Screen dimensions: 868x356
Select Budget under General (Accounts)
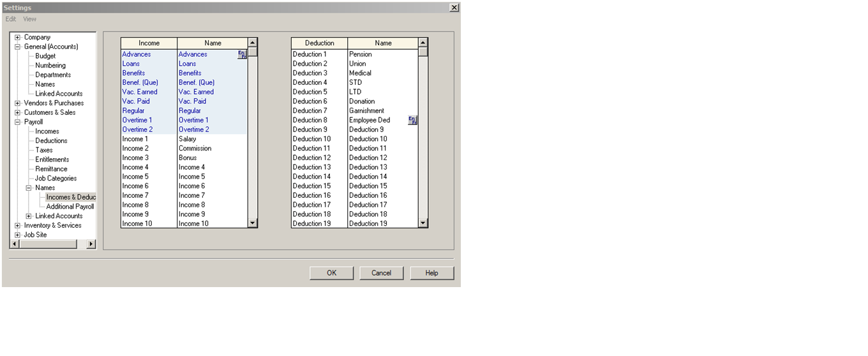tap(45, 56)
